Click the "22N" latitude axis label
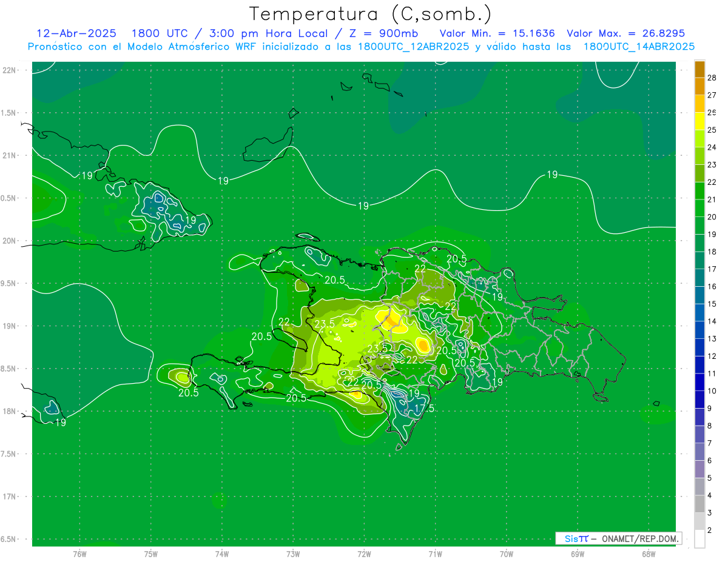Screen dimensions: 728x562 click(8, 70)
